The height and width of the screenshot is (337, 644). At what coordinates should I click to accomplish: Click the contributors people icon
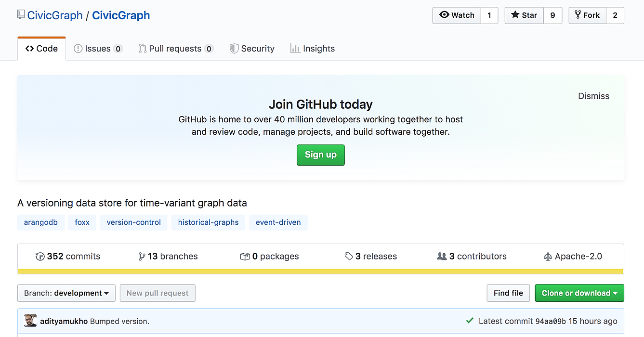click(442, 257)
